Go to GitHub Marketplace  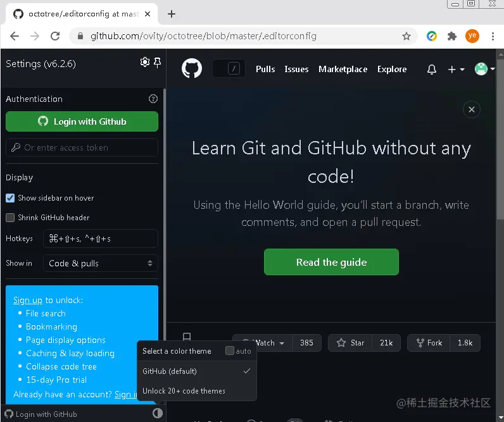click(343, 69)
